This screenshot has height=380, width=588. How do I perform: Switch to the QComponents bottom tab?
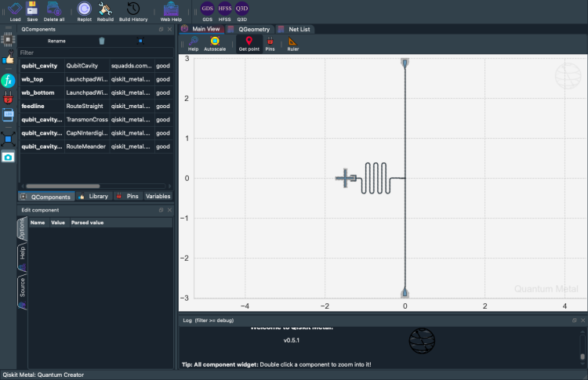[46, 197]
